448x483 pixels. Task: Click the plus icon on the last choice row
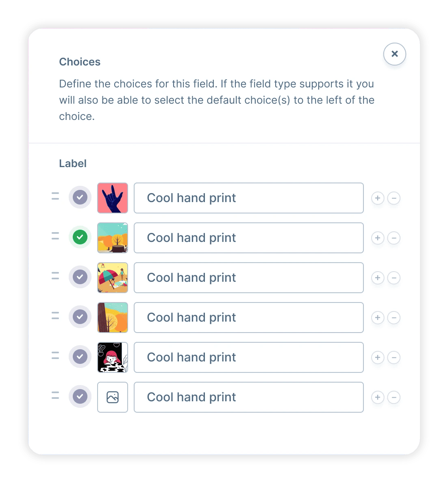[377, 397]
